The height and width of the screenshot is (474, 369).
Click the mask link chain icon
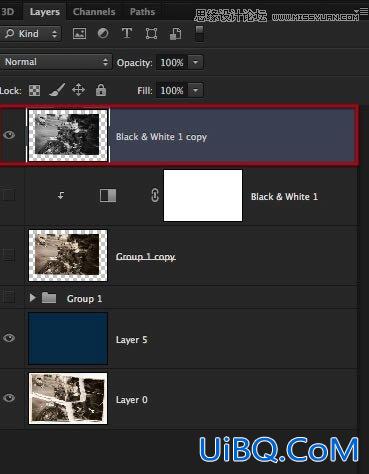click(155, 195)
